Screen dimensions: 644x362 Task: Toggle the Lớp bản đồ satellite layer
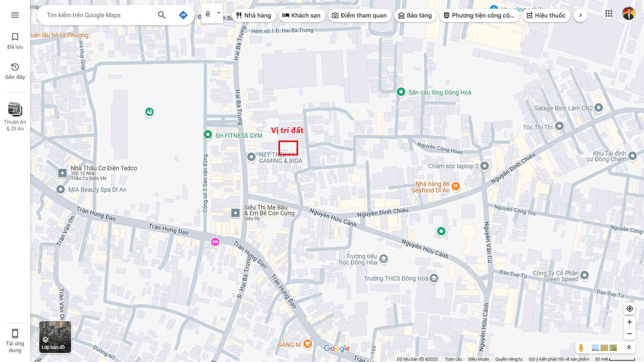[55, 337]
